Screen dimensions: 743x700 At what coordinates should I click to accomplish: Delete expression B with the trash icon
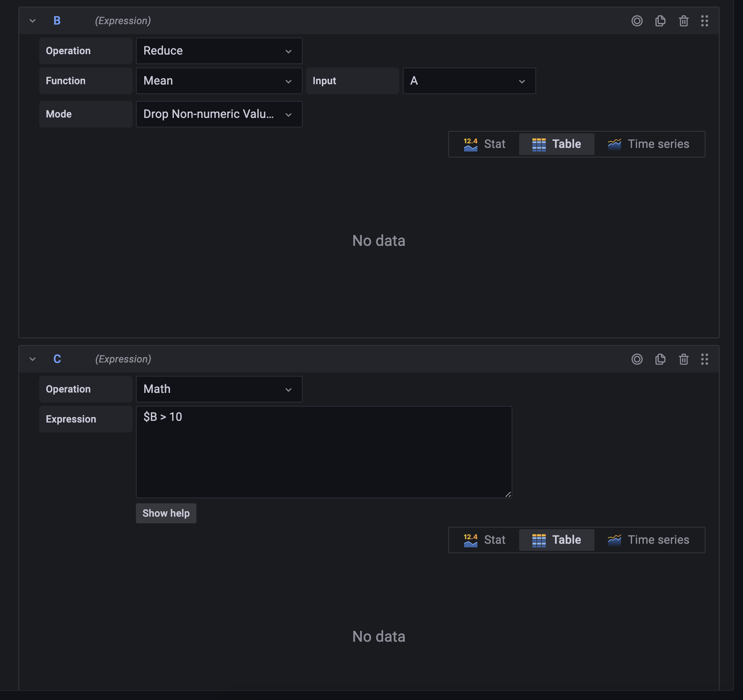pyautogui.click(x=684, y=20)
